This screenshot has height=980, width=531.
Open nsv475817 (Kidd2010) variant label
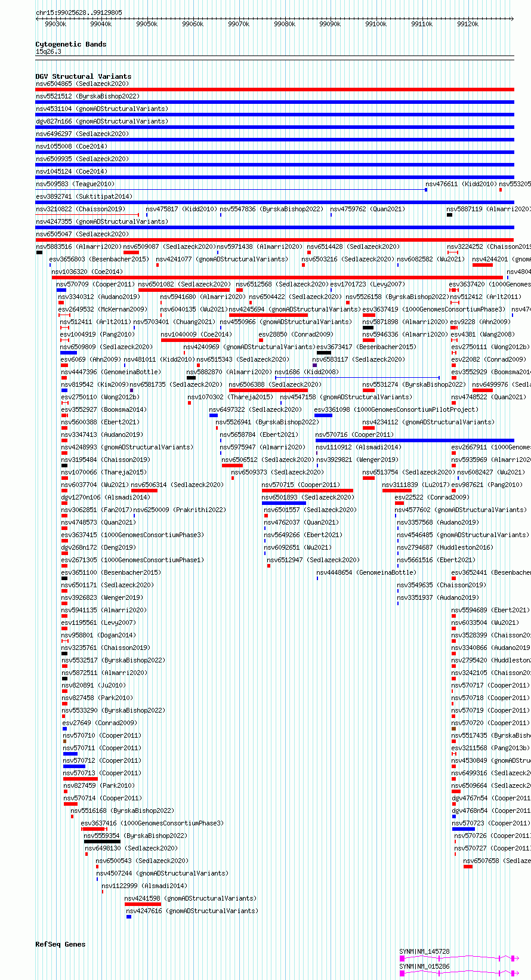coord(181,209)
